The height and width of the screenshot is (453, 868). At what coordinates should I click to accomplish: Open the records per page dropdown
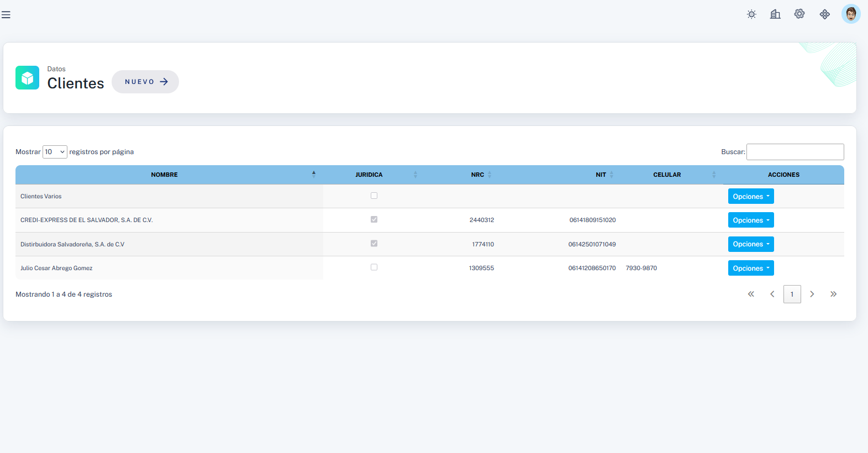(55, 152)
